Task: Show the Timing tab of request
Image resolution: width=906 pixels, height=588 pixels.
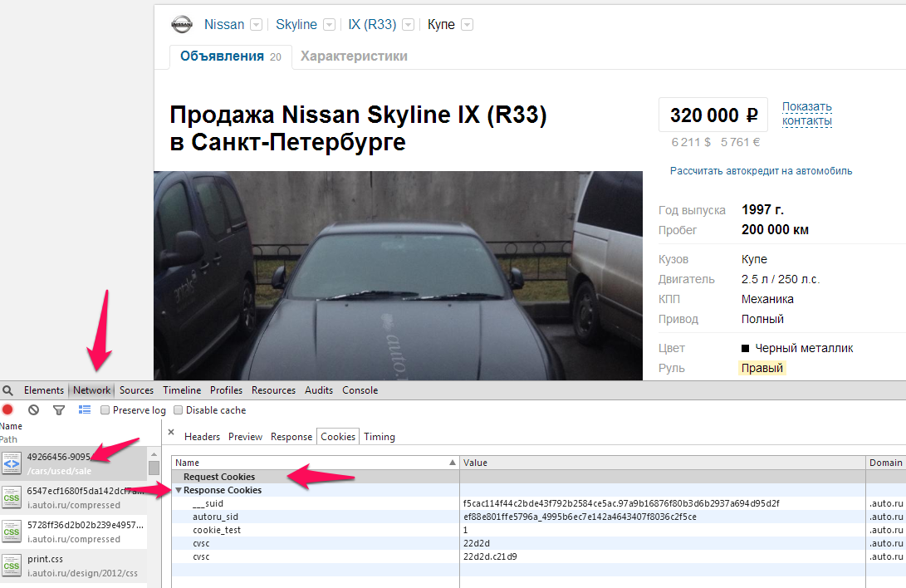Action: coord(379,437)
